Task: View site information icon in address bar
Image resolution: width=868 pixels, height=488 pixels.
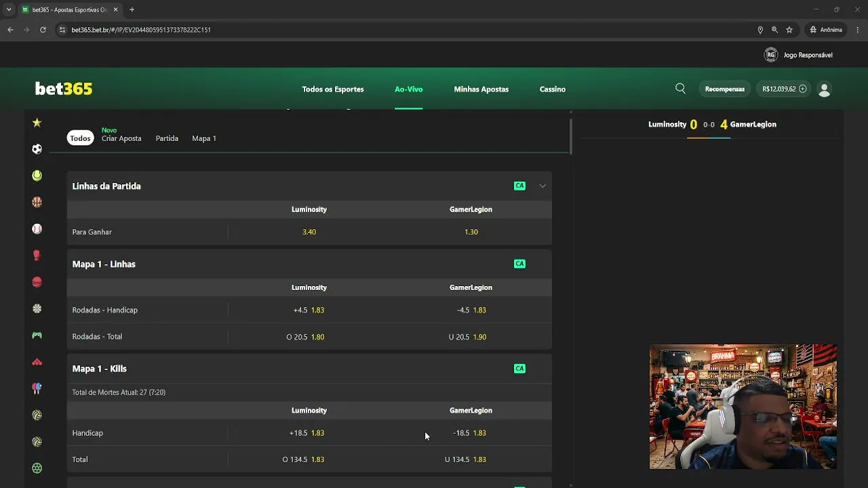Action: (x=62, y=30)
